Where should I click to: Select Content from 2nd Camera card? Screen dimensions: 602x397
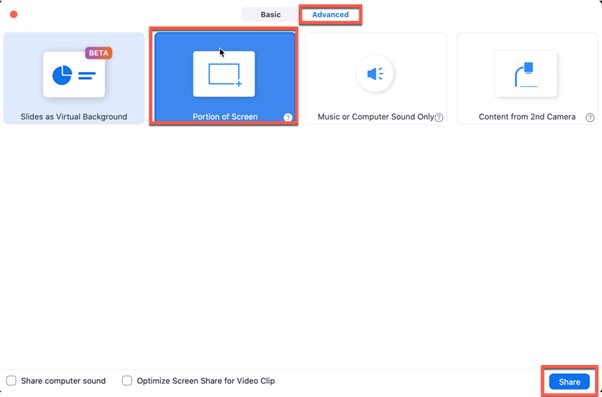[x=527, y=78]
